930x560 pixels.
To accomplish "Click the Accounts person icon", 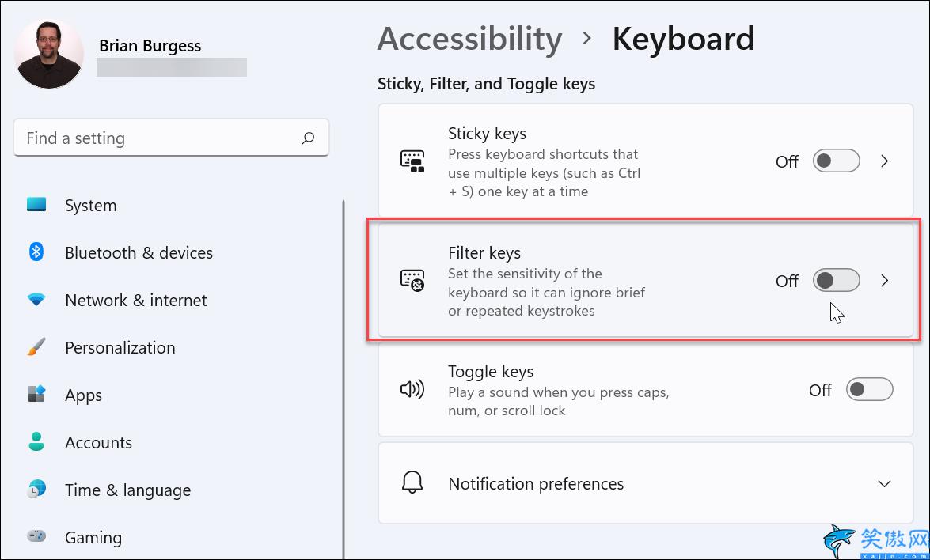I will point(36,441).
